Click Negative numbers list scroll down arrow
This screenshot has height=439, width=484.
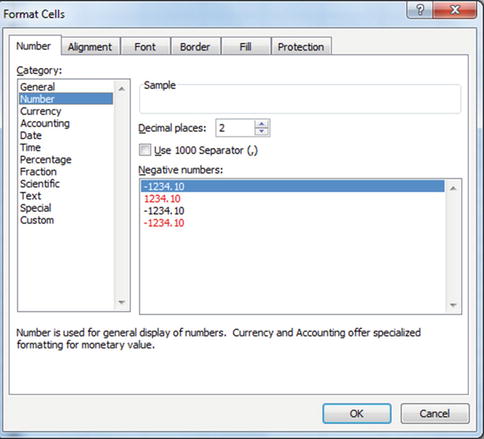click(453, 305)
